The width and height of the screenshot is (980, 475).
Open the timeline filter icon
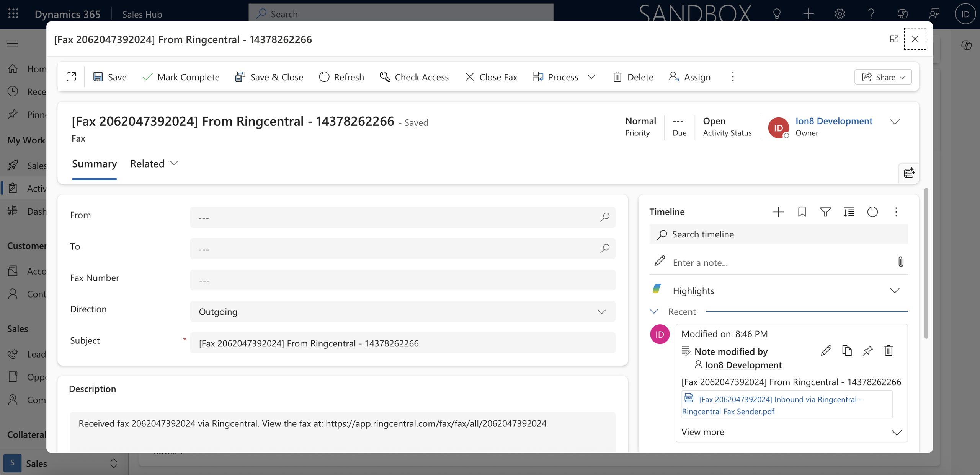click(x=825, y=212)
